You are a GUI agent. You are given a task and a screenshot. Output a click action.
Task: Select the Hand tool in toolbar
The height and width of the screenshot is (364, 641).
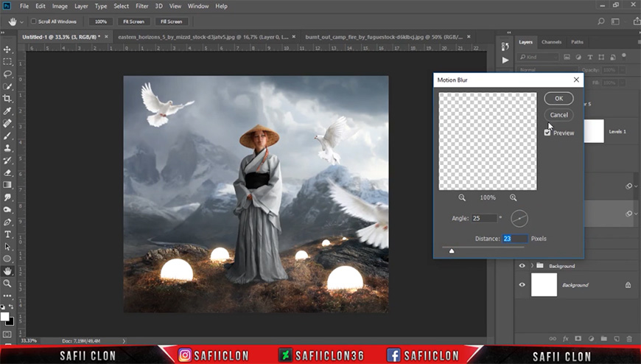tap(7, 271)
